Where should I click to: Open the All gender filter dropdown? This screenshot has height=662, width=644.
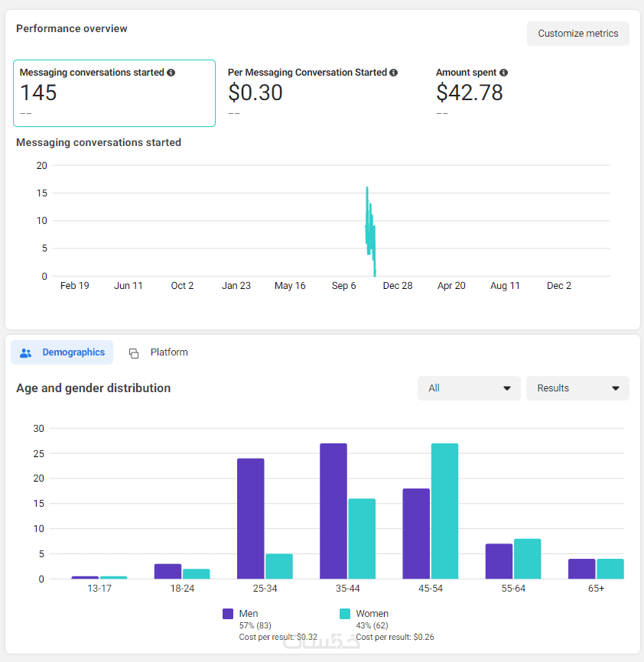469,388
